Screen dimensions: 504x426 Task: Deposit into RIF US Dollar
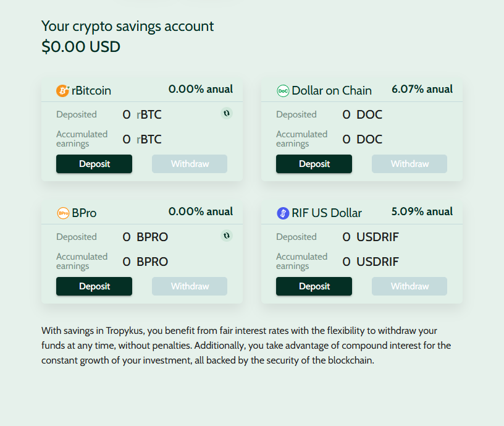(x=314, y=286)
